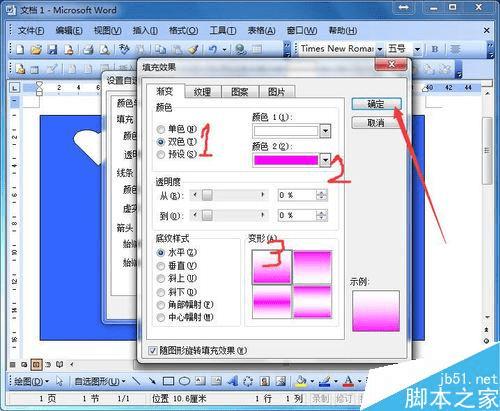Select the 斜上 diagonal up shading style
Image resolution: width=500 pixels, height=411 pixels.
(x=161, y=278)
